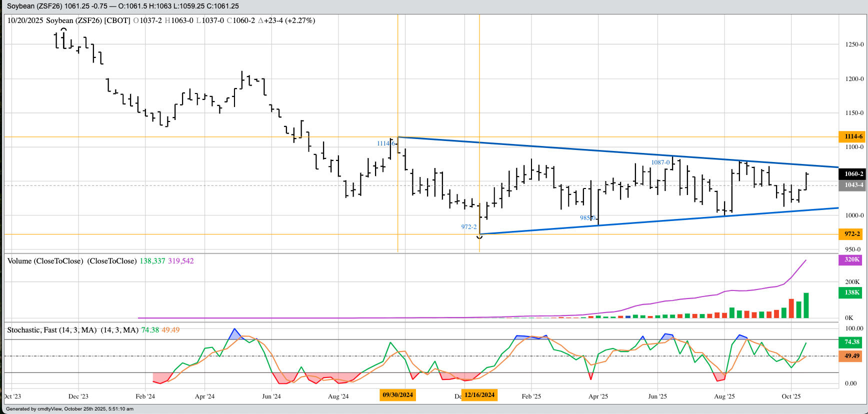Click the Oct '25 time axis label
The width and height of the screenshot is (868, 414).
(x=791, y=396)
